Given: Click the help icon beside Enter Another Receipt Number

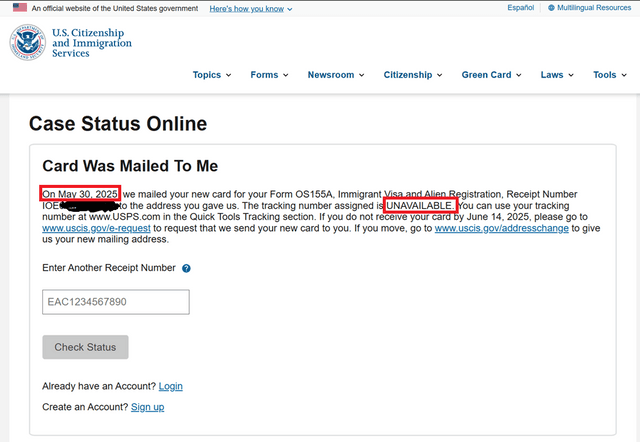Looking at the screenshot, I should tap(186, 268).
